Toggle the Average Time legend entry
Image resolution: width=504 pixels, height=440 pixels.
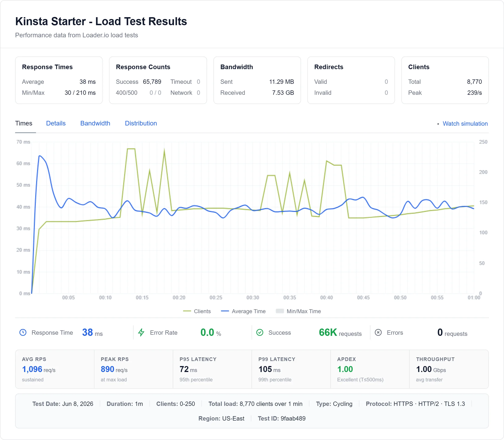tap(243, 311)
